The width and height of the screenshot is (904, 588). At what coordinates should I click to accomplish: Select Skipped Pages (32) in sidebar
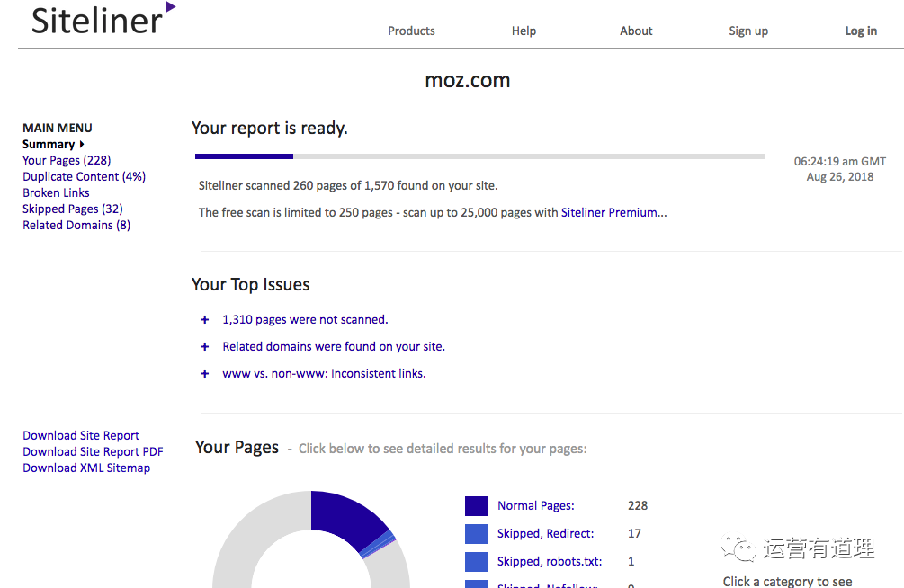[72, 209]
